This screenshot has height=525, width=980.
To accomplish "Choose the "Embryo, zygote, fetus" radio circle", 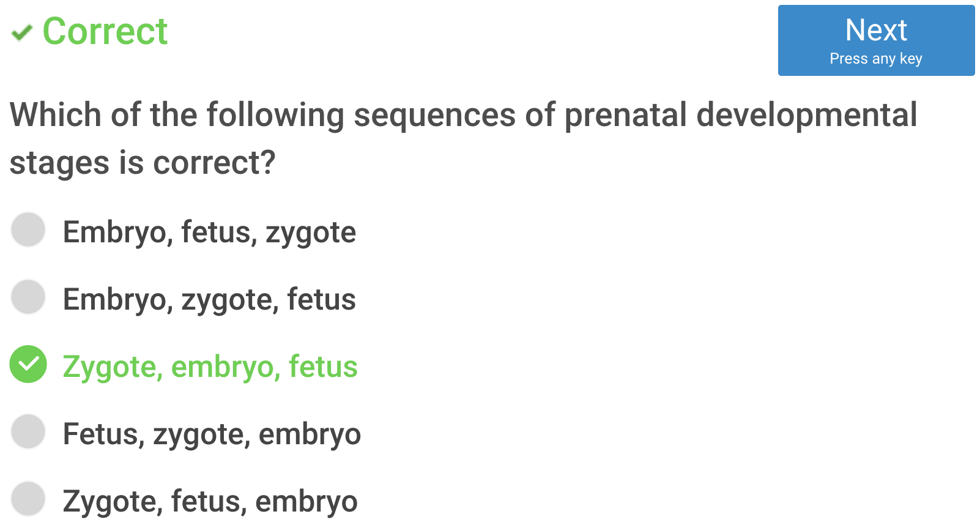I will point(28,297).
